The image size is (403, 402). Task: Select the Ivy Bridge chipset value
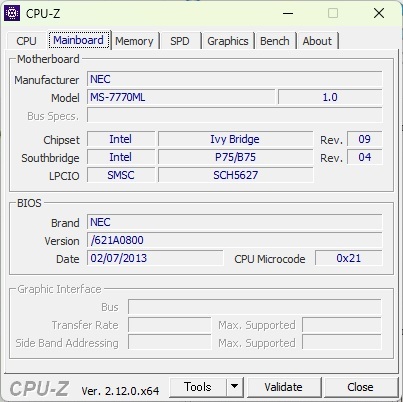pos(235,139)
